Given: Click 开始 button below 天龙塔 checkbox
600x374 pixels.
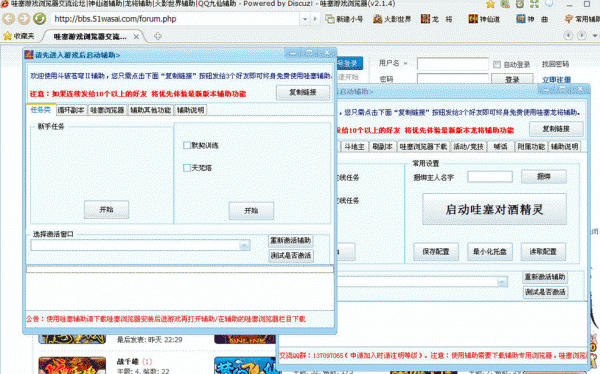Looking at the screenshot, I should tap(251, 211).
